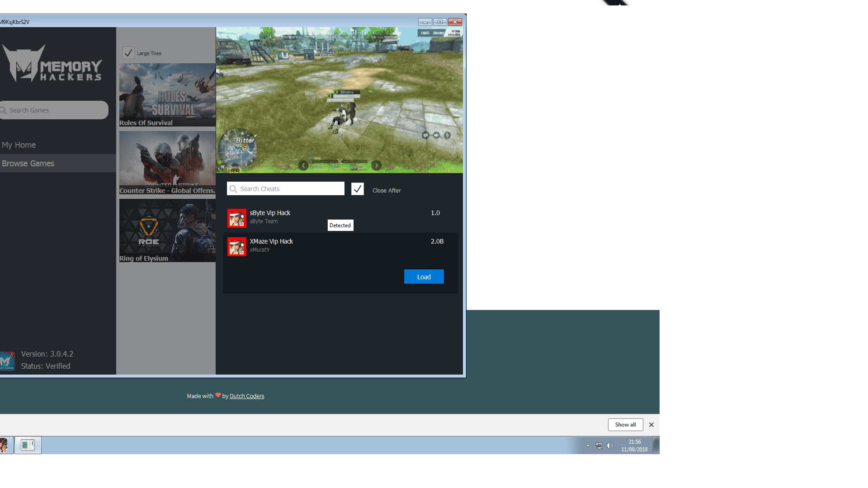Image resolution: width=868 pixels, height=488 pixels.
Task: Dismiss the downloads bar
Action: (x=651, y=425)
